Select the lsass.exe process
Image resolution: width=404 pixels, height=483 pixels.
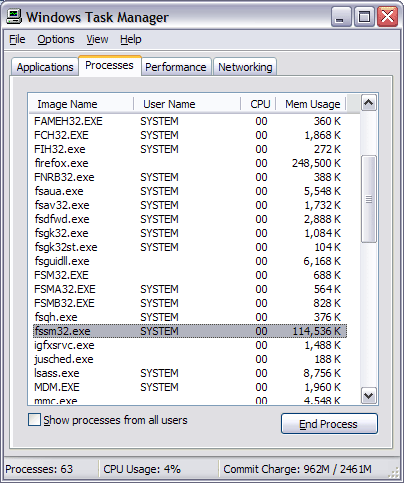[x=190, y=373]
